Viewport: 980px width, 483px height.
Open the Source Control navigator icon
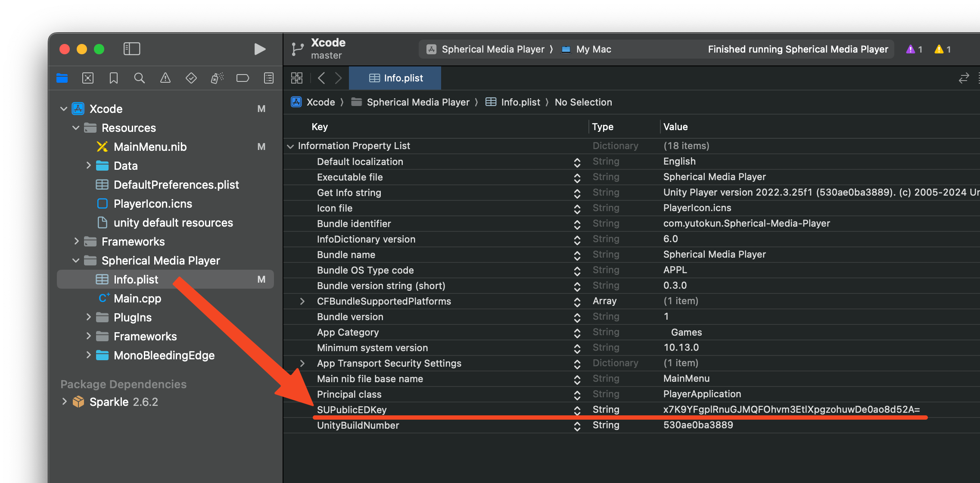88,78
